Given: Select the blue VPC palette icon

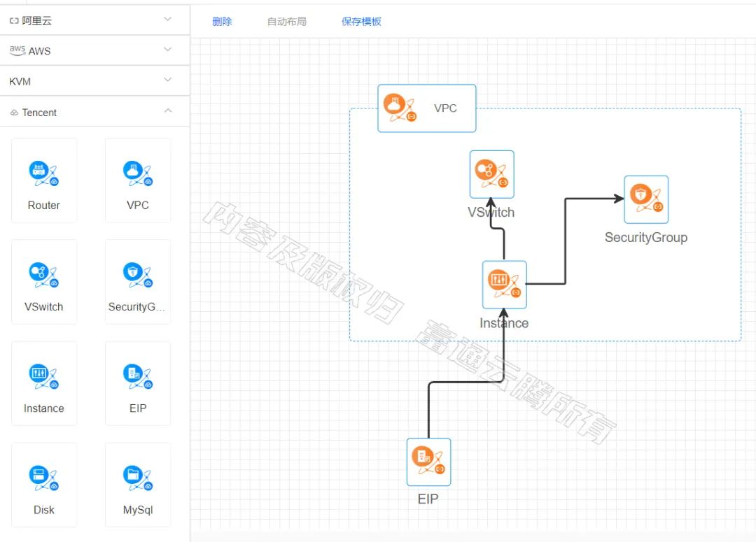Looking at the screenshot, I should pos(138,173).
